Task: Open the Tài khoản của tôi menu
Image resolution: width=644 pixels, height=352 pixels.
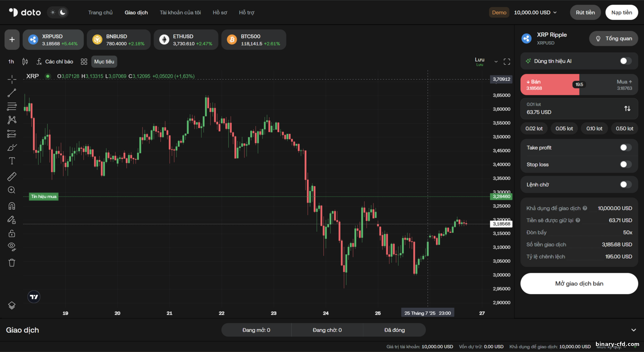Action: point(180,12)
